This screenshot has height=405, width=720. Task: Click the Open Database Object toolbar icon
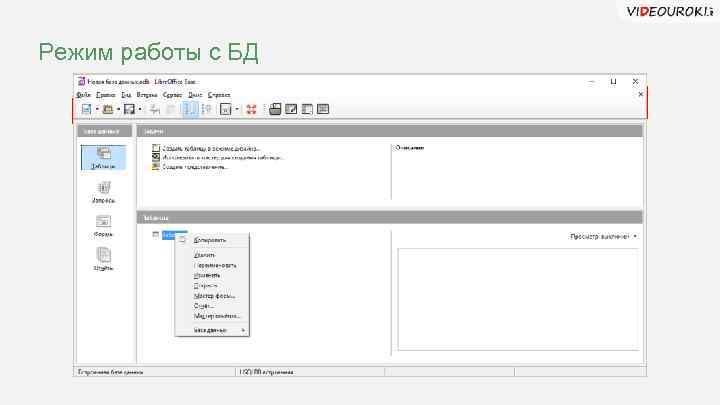pos(275,109)
